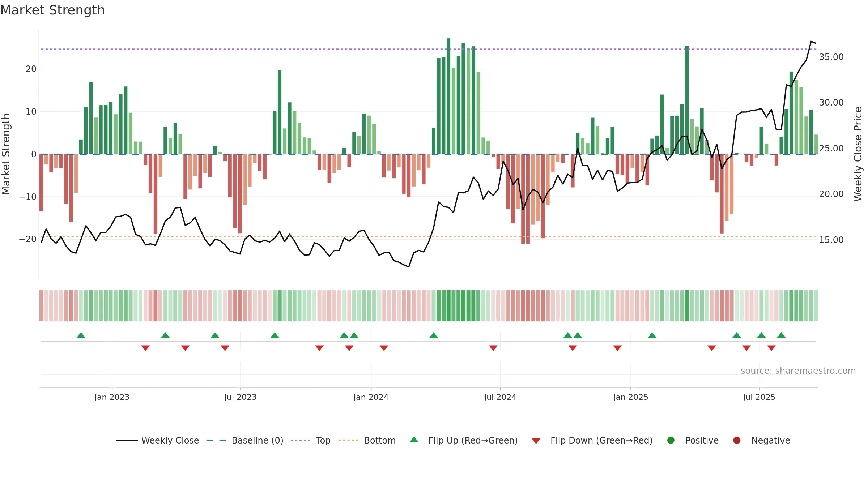Image resolution: width=868 pixels, height=488 pixels.
Task: Select the red flip-down triangle just before Jul 2024
Action: click(493, 348)
